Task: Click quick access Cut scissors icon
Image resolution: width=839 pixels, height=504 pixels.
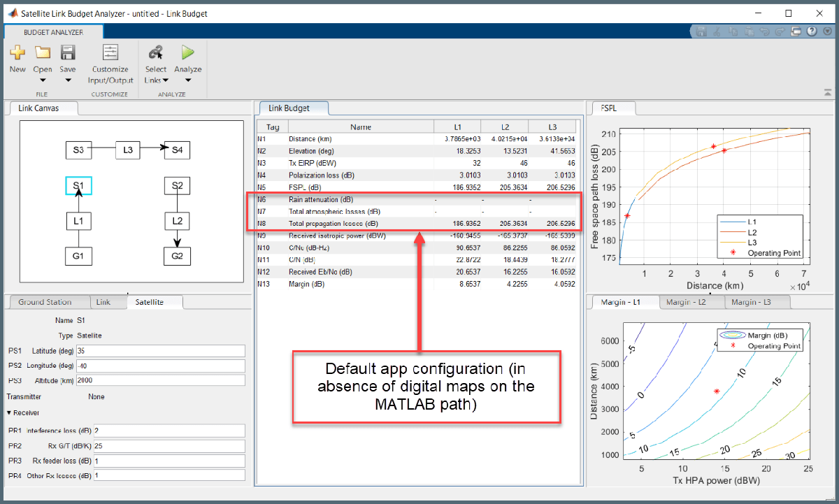Action: (x=717, y=31)
